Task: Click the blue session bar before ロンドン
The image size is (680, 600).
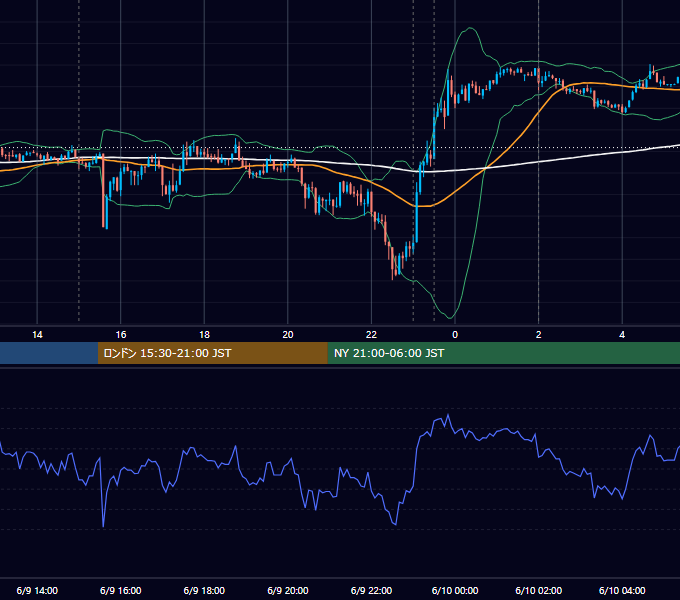Action: point(49,353)
